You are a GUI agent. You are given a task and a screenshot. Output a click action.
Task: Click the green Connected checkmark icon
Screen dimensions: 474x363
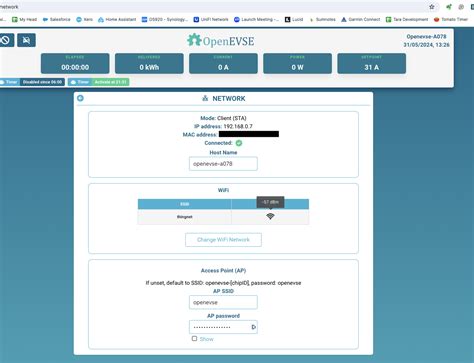(x=239, y=143)
